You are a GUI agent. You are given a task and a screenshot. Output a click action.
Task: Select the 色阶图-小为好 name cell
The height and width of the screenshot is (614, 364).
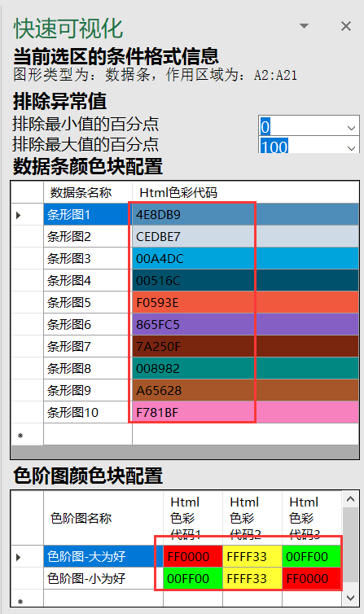click(x=103, y=578)
